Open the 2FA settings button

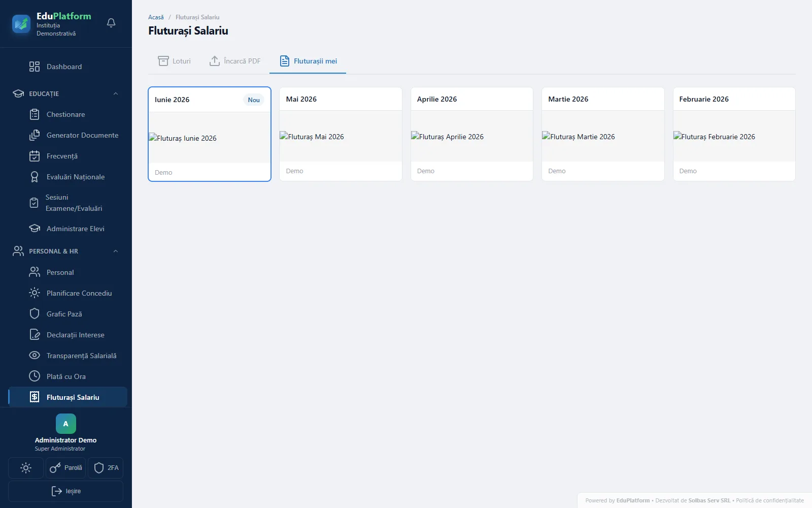pos(106,468)
